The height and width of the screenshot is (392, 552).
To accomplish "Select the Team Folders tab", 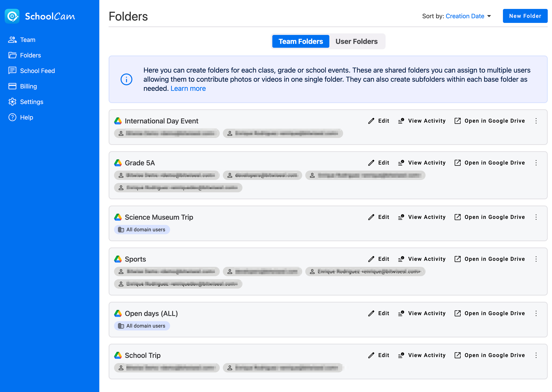I will tap(300, 42).
